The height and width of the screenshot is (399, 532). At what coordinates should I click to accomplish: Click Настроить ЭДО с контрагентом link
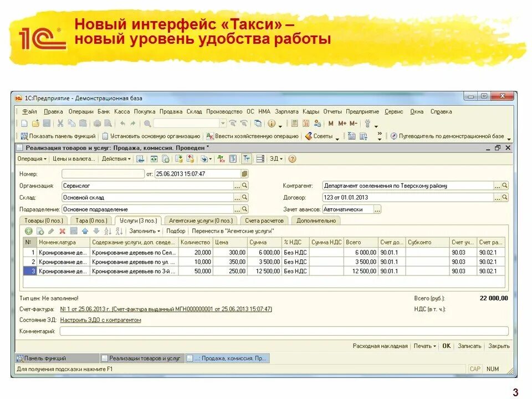tap(100, 320)
